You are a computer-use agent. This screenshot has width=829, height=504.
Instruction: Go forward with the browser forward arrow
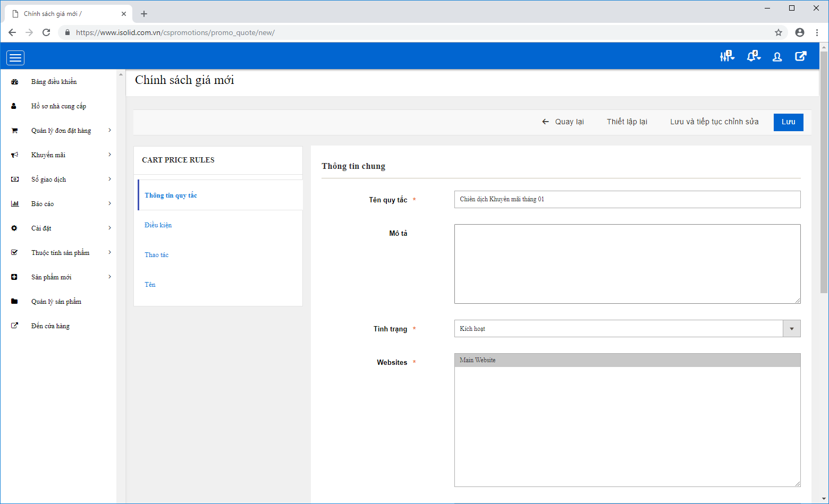(29, 32)
